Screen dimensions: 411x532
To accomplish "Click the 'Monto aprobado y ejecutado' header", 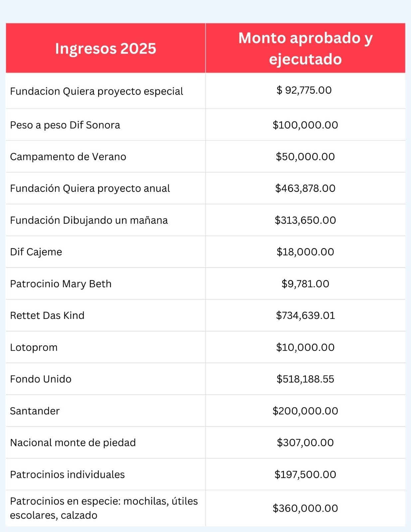I will (305, 49).
